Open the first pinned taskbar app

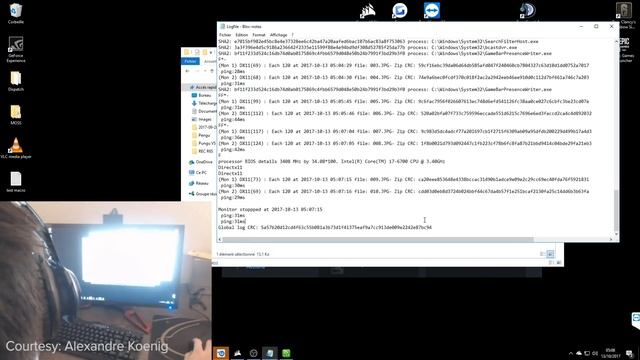click(x=221, y=353)
